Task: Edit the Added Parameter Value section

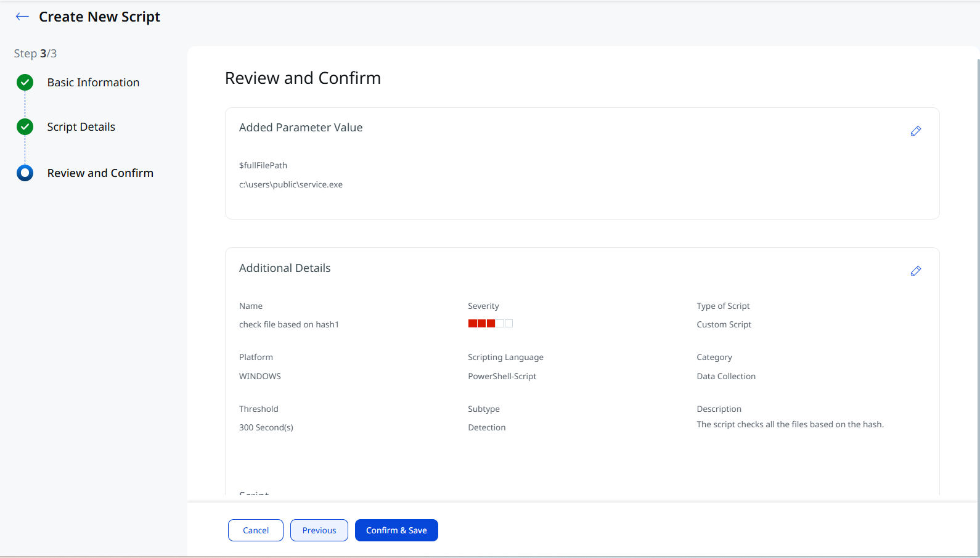Action: coord(916,131)
